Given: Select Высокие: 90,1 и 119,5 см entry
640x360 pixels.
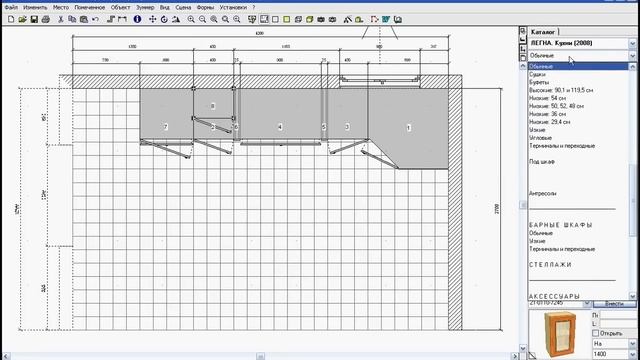Looking at the screenshot, I should click(561, 90).
